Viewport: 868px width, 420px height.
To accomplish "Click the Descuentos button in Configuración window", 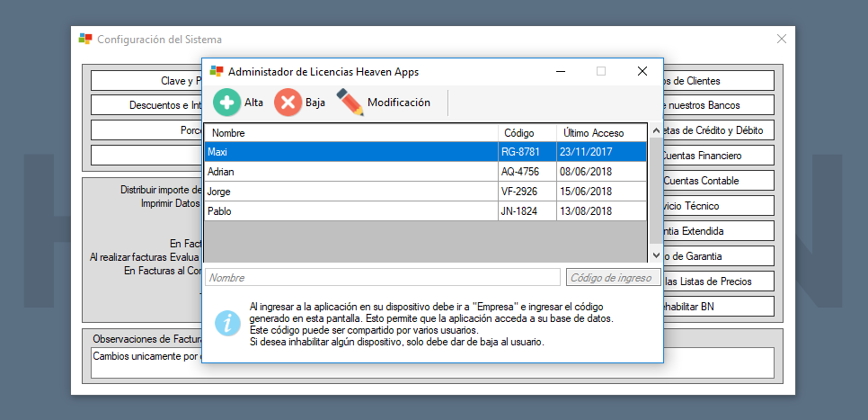I will pyautogui.click(x=146, y=105).
